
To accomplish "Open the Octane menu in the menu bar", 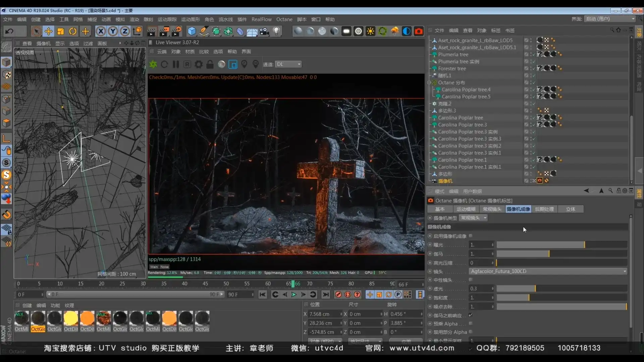I will [284, 19].
